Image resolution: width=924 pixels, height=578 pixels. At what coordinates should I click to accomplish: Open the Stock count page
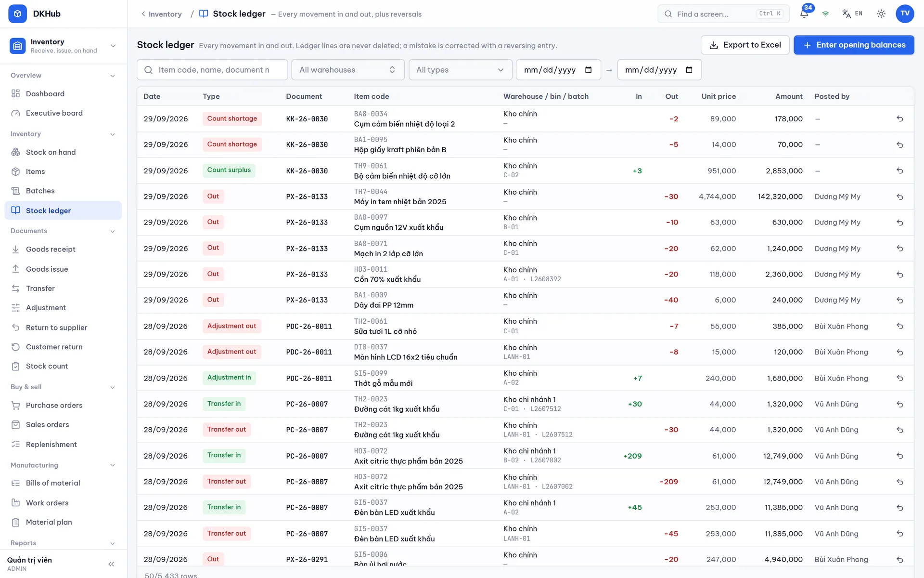[64, 366]
